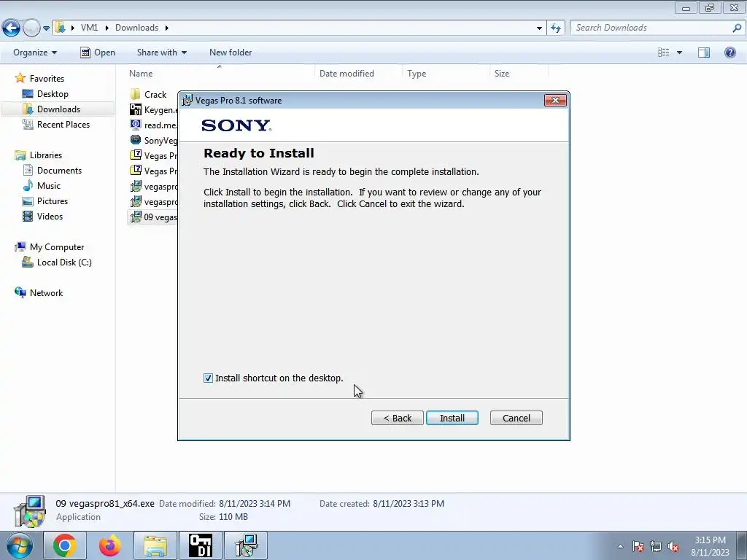The image size is (747, 560).
Task: Go back with the Back button
Action: (397, 418)
